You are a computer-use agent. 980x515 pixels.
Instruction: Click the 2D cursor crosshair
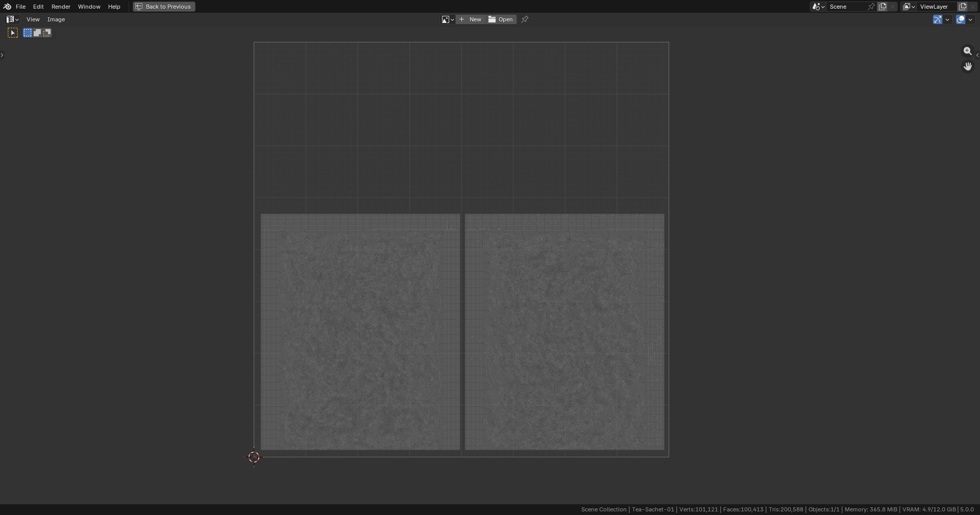pos(254,457)
